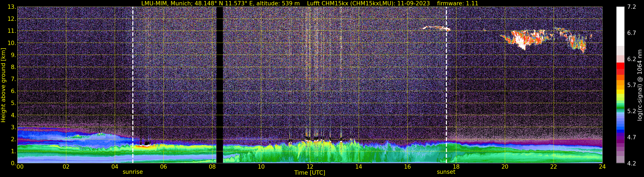Viewport: 644px width, 177px height.
Task: Click the thin white cirrus streak near 17 UTC
Action: (x=436, y=28)
